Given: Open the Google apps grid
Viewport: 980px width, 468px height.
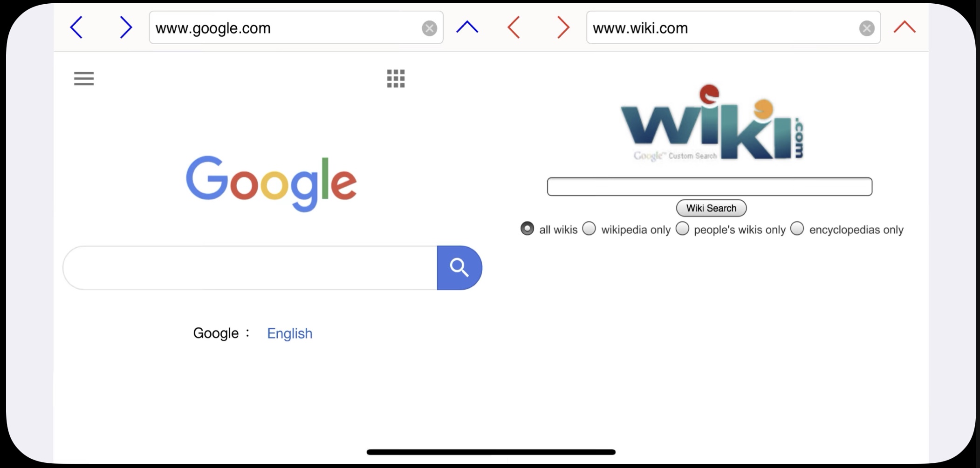Looking at the screenshot, I should click(396, 79).
